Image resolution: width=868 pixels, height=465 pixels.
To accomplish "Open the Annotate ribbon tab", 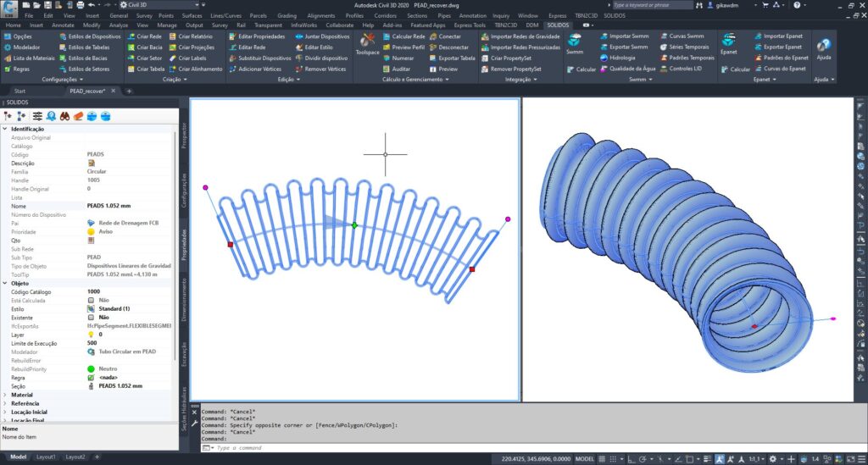I will coord(63,25).
